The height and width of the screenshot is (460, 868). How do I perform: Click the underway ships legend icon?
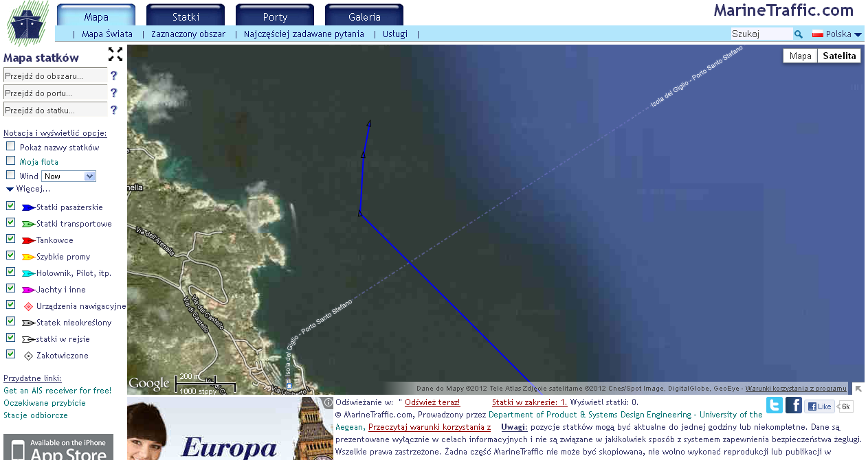[28, 339]
